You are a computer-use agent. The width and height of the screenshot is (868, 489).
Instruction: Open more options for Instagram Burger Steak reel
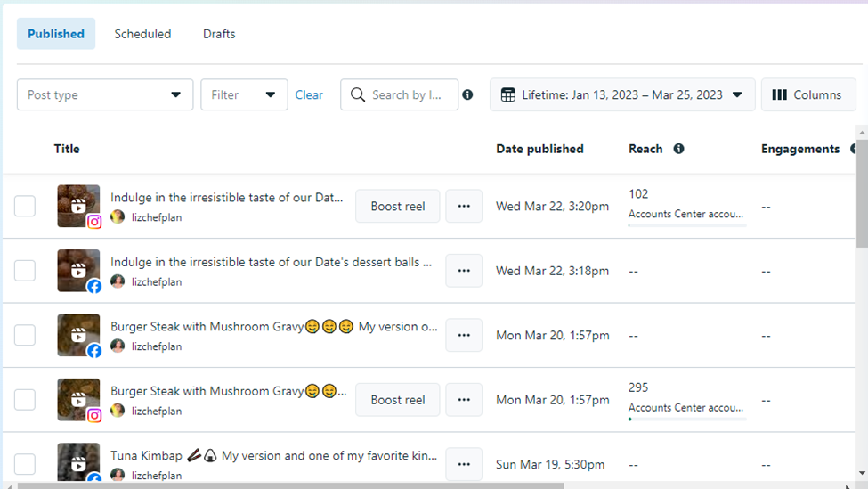464,400
